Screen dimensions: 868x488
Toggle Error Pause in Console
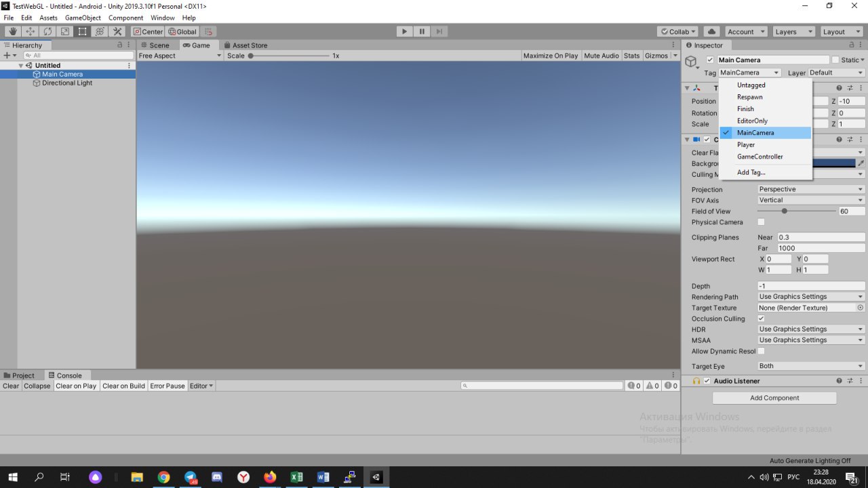point(167,386)
